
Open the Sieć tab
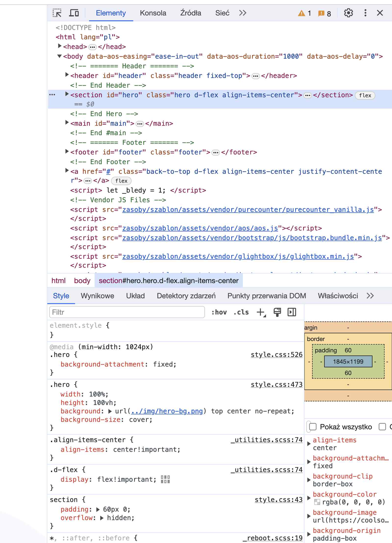point(222,13)
